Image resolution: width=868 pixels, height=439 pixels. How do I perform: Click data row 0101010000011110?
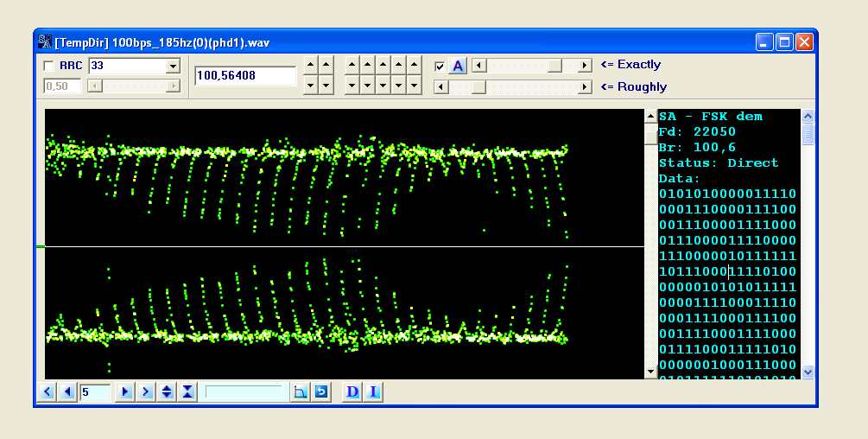point(727,194)
